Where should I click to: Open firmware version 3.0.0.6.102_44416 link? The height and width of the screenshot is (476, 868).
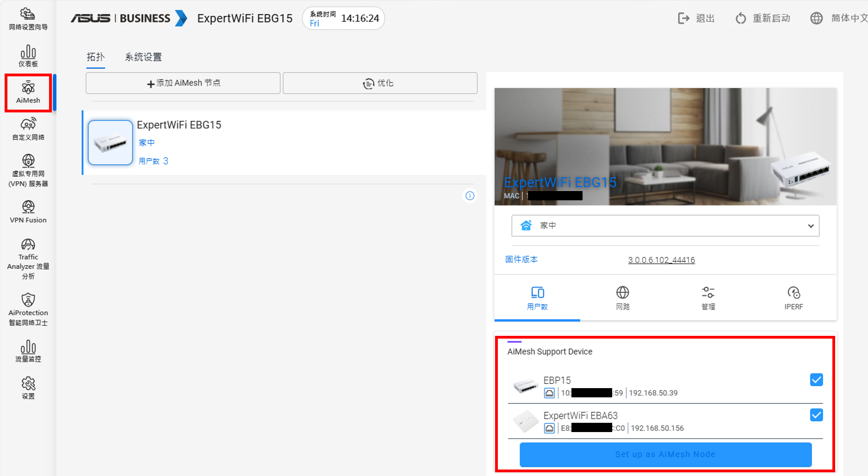coord(661,260)
